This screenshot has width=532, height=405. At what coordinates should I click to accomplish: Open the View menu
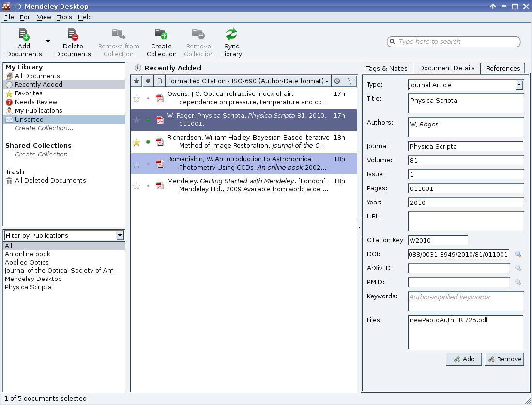click(x=44, y=17)
